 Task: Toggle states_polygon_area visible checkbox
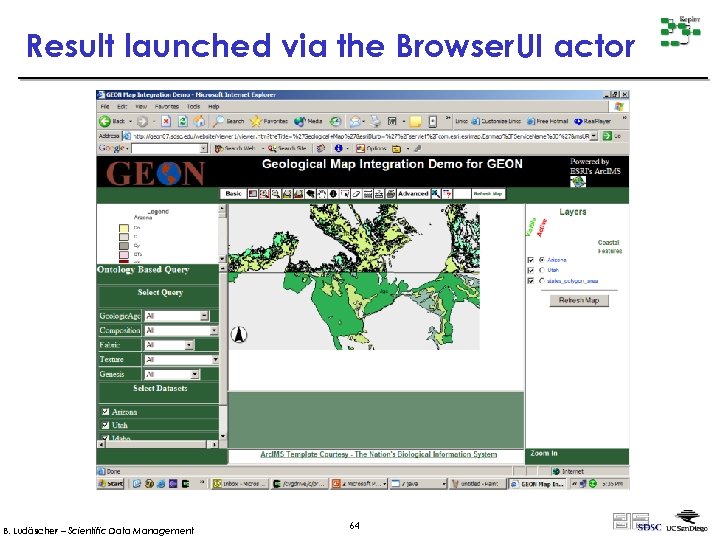click(531, 281)
